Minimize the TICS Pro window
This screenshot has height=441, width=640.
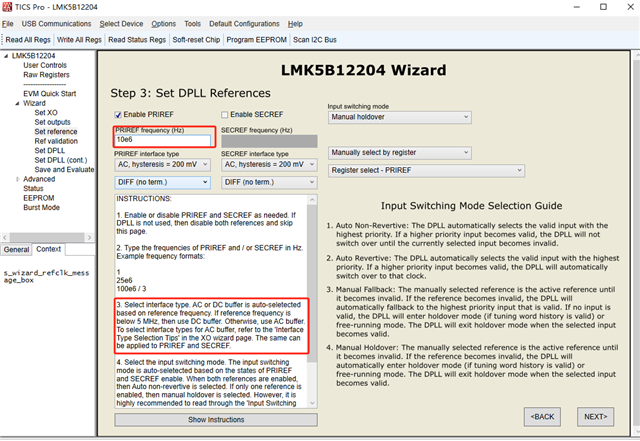pyautogui.click(x=576, y=7)
